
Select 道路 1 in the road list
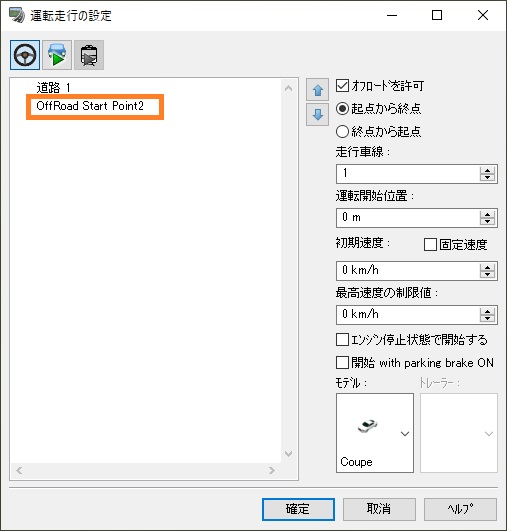[x=53, y=88]
